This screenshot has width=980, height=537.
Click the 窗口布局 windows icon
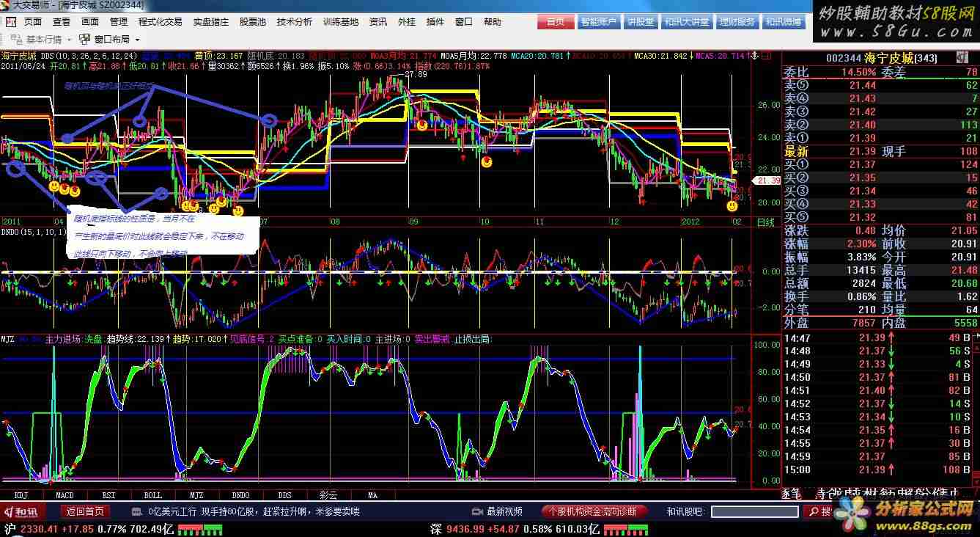(85, 39)
